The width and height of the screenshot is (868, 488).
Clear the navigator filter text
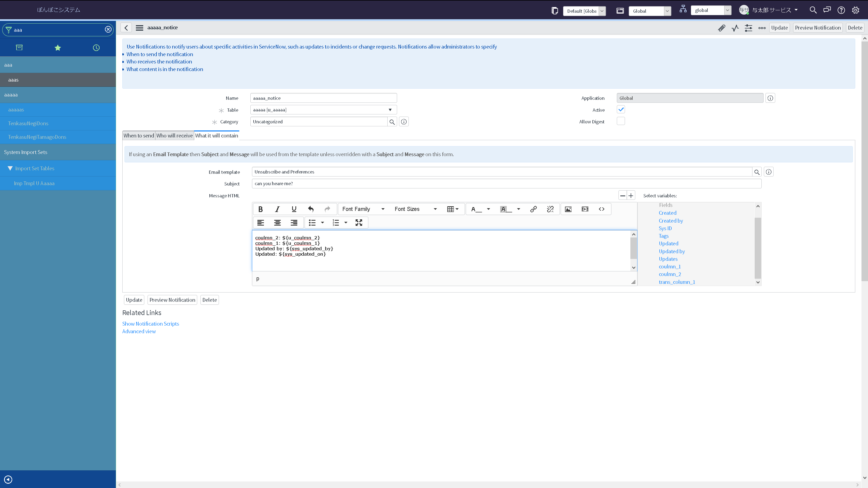click(x=108, y=30)
